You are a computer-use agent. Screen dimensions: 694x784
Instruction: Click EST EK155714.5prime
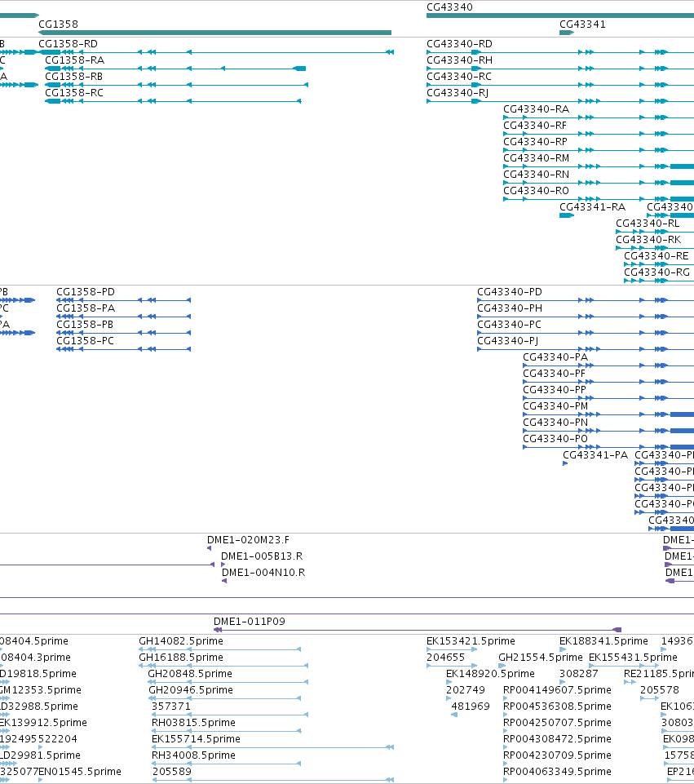click(x=196, y=738)
